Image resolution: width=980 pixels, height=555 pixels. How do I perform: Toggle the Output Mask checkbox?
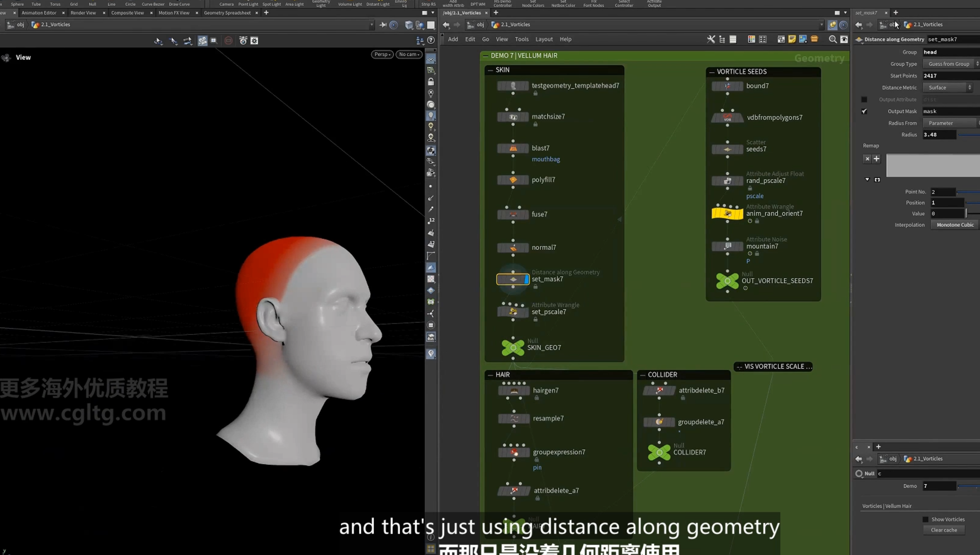pyautogui.click(x=864, y=111)
